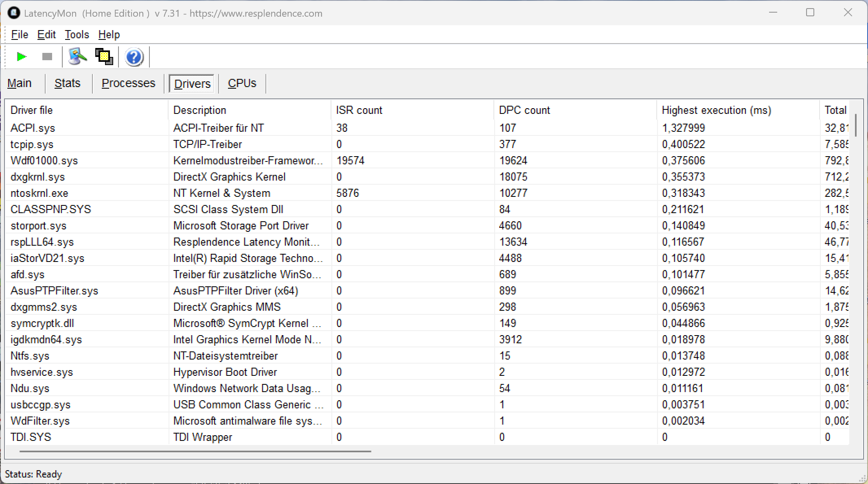
Task: Click the vertical scrollbar thumb on the right
Action: [x=856, y=125]
